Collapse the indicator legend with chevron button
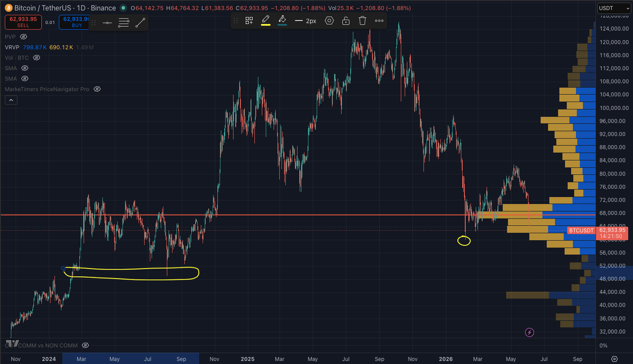The image size is (633, 364). (x=12, y=100)
